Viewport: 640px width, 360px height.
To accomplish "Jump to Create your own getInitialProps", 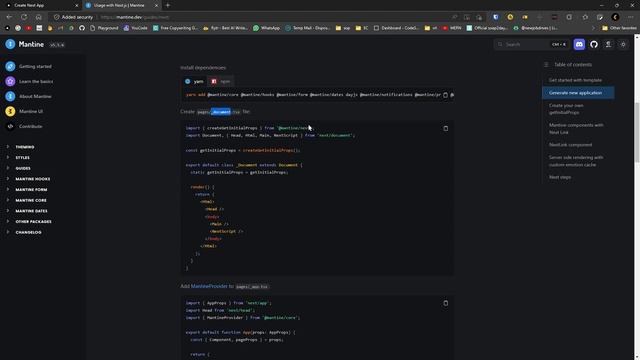I will tap(566, 109).
